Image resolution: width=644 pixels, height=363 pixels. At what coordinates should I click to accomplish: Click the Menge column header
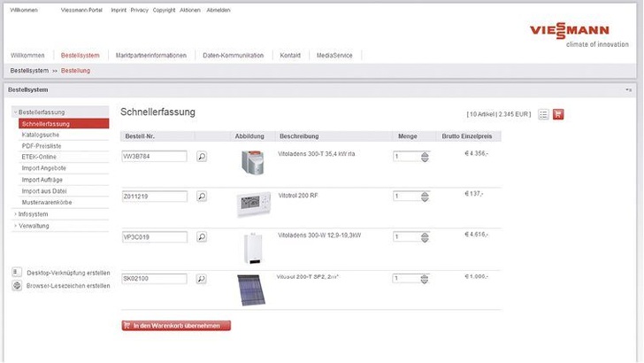pyautogui.click(x=408, y=136)
